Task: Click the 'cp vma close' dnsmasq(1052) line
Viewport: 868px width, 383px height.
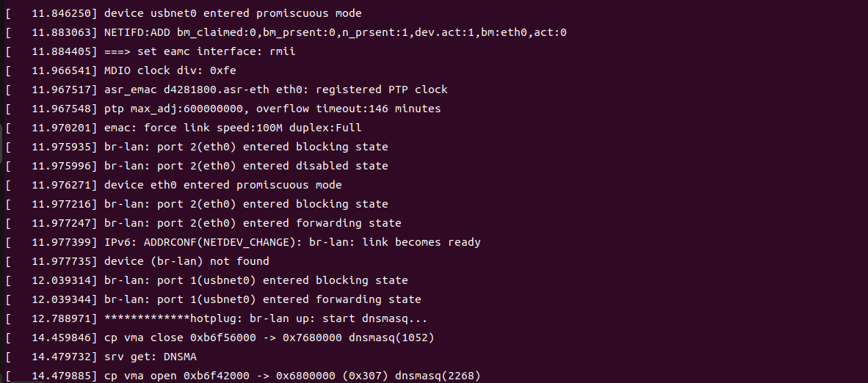Action: pyautogui.click(x=269, y=338)
